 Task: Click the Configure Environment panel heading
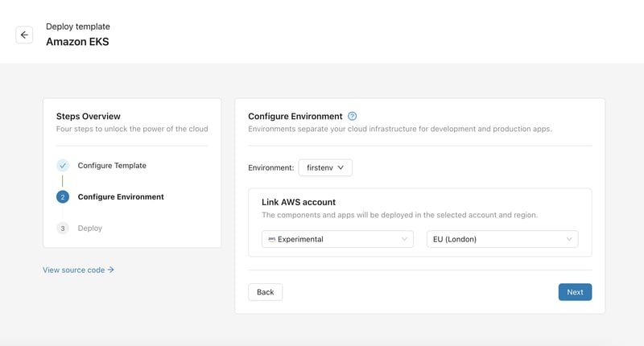[x=295, y=116]
